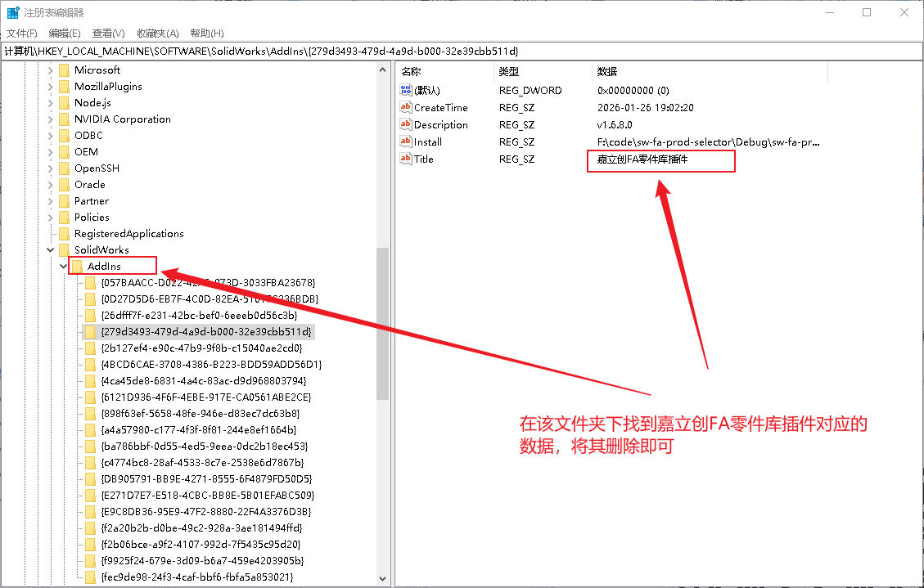Click the string icon beside the Title value
The image size is (924, 588).
point(405,159)
